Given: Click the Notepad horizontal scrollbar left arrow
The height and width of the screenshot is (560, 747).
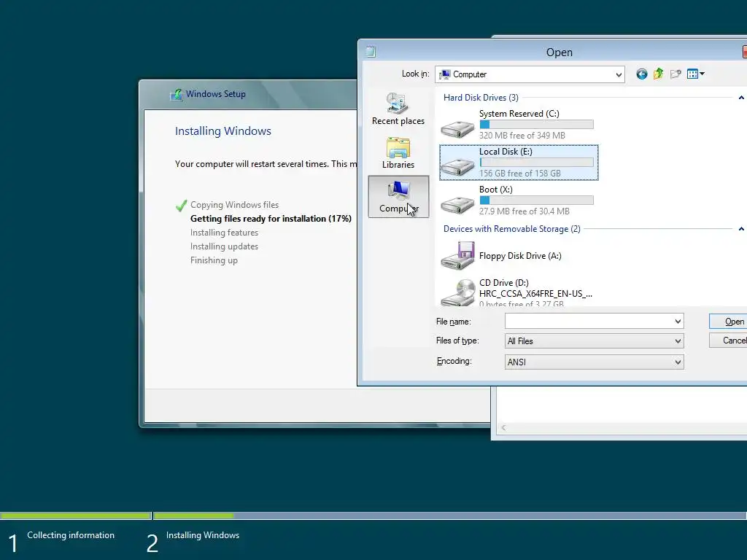Looking at the screenshot, I should coord(503,427).
